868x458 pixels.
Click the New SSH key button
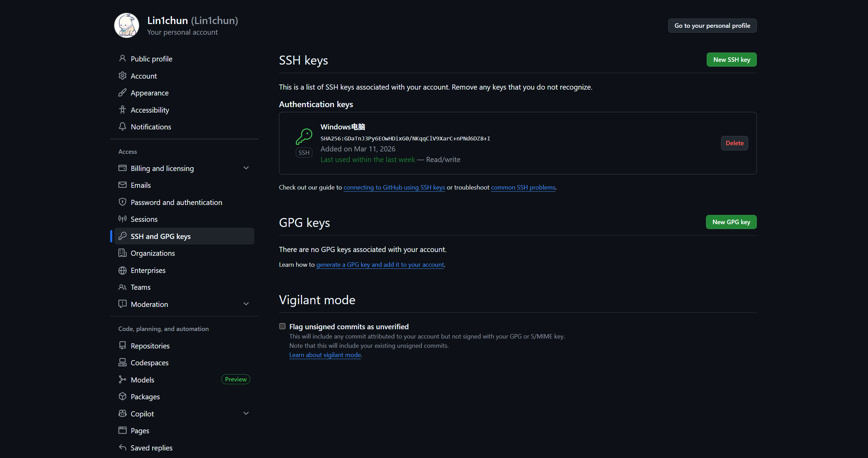click(731, 60)
